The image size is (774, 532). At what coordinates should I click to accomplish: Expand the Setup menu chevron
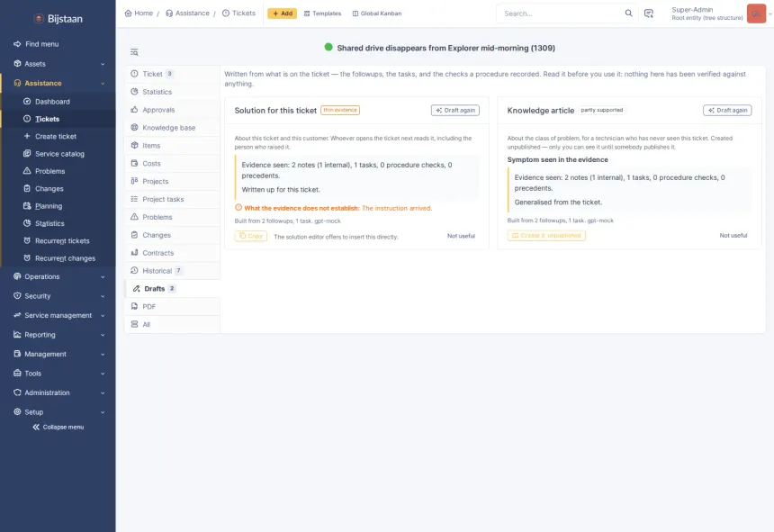103,412
